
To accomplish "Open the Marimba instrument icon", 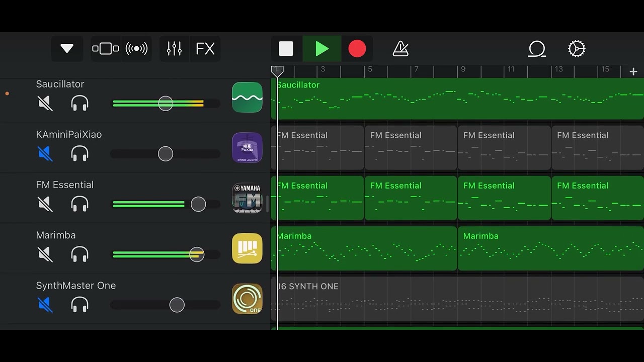I will pos(247,248).
